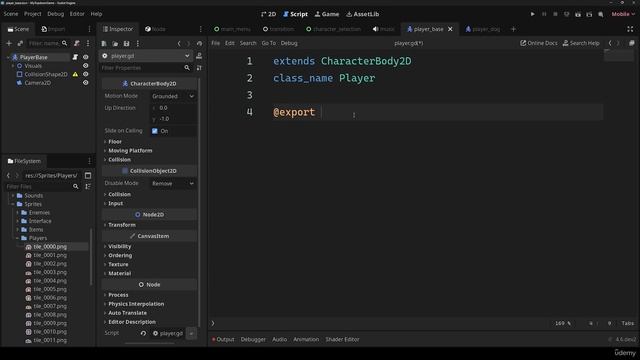Open Inspector object history list

[x=199, y=43]
